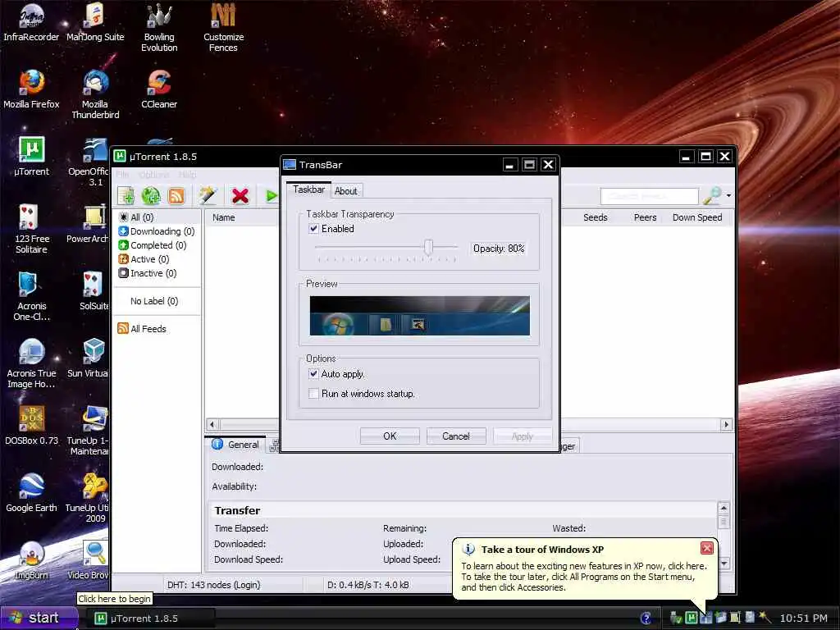Screen dimensions: 840x630
Task: Click the search magnifier icon in µTorrent
Action: pyautogui.click(x=711, y=195)
